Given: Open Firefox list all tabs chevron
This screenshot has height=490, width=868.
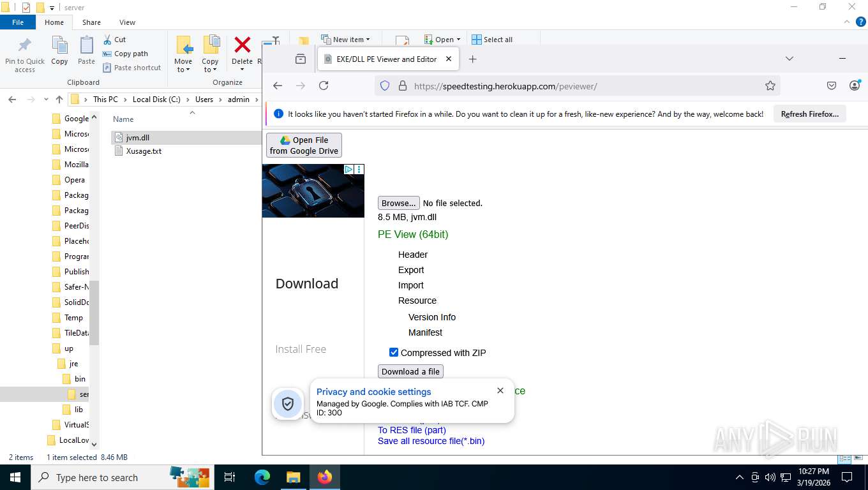Looking at the screenshot, I should pos(789,59).
